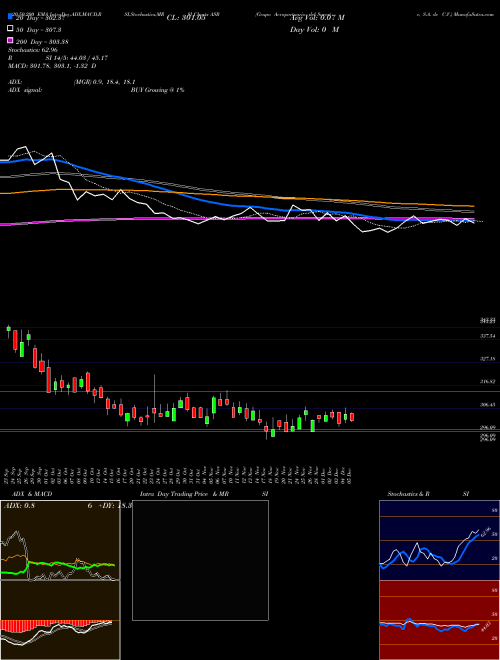Open the MACD histogram chart panel
Image resolution: width=500 pixels, height=660 pixels.
60,620
